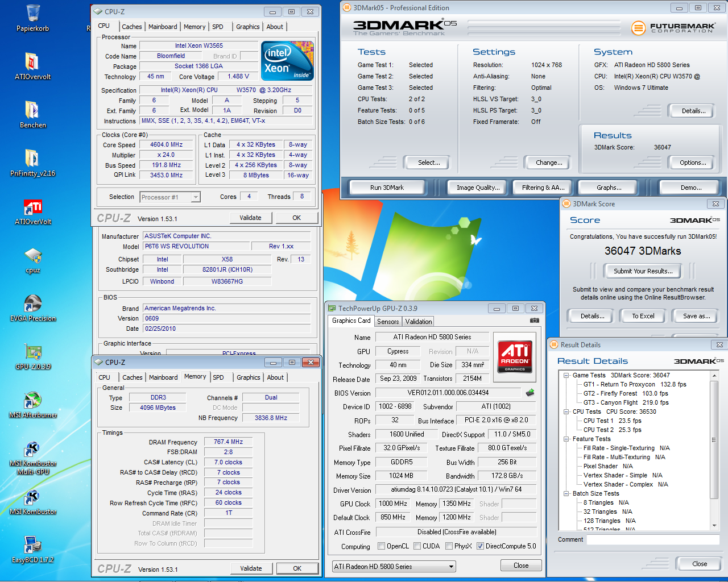The height and width of the screenshot is (582, 728).
Task: Export score with To Excel button
Action: coord(643,316)
